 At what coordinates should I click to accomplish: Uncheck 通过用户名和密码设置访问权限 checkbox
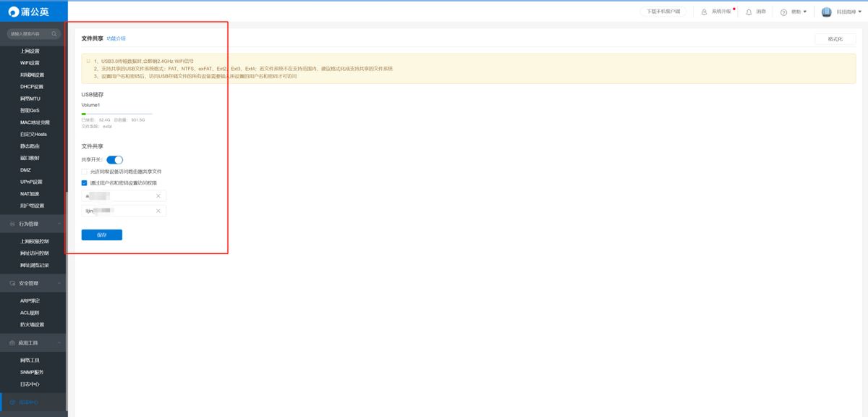coord(85,183)
